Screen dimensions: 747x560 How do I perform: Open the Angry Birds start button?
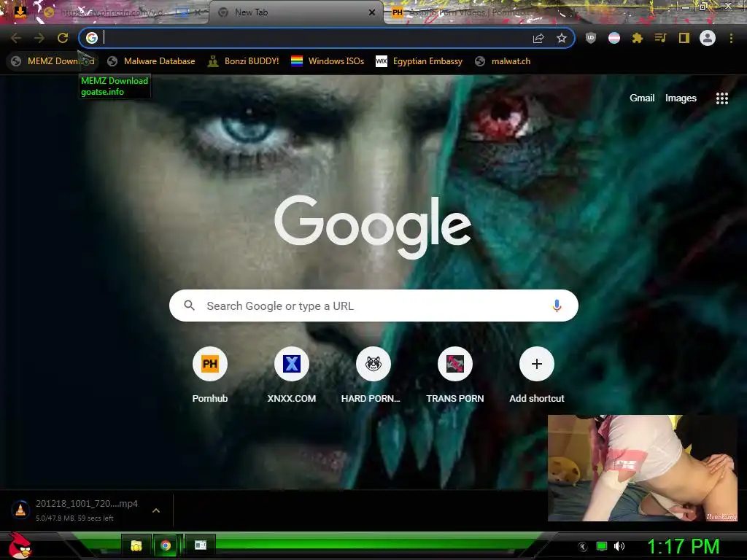point(20,545)
